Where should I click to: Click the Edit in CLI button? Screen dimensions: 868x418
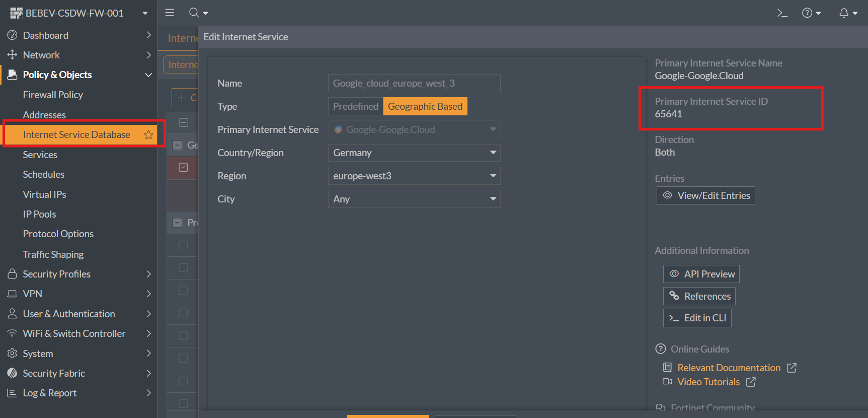pos(697,318)
